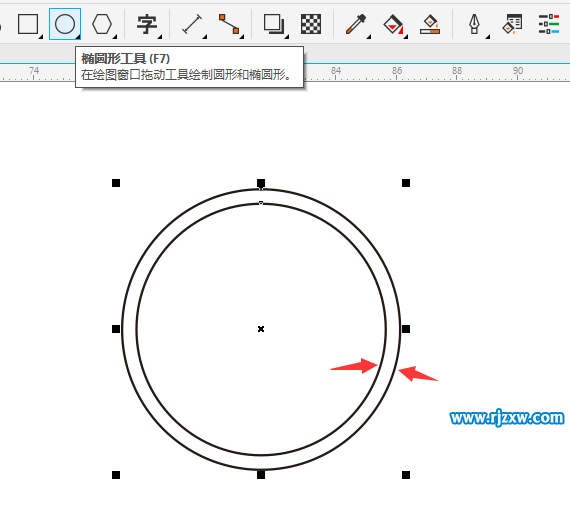Select the Text tool
570x524 pixels.
click(x=146, y=24)
